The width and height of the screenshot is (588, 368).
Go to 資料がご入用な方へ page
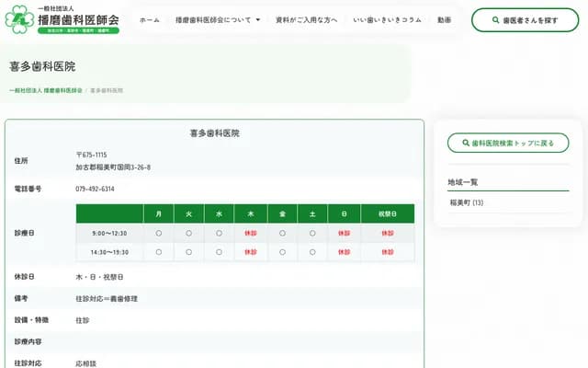[306, 20]
